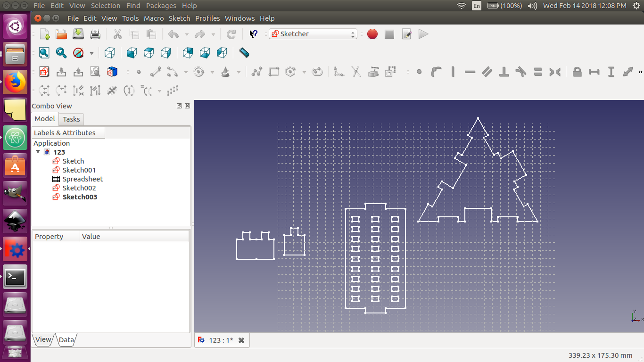Activate the Fillet tool
Screen dimensions: 644x362
pyautogui.click(x=339, y=72)
